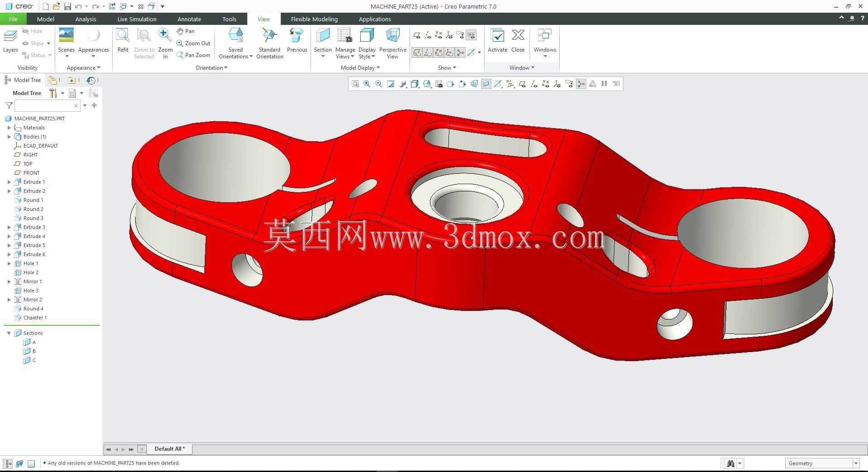Viewport: 868px width, 472px height.
Task: Select the Default All view tab
Action: tap(170, 449)
